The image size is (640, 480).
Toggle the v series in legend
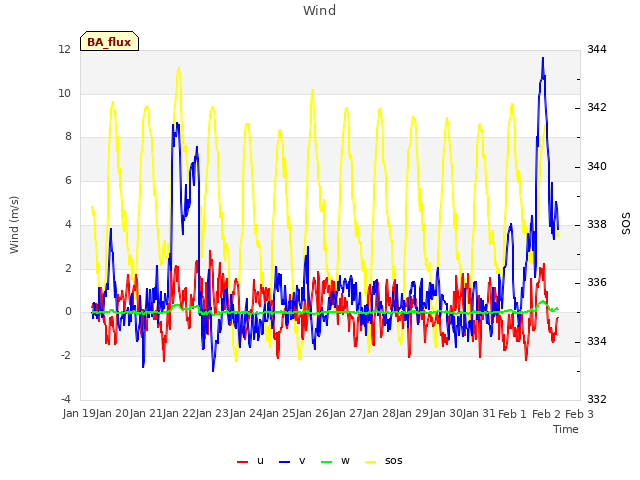coord(292,461)
